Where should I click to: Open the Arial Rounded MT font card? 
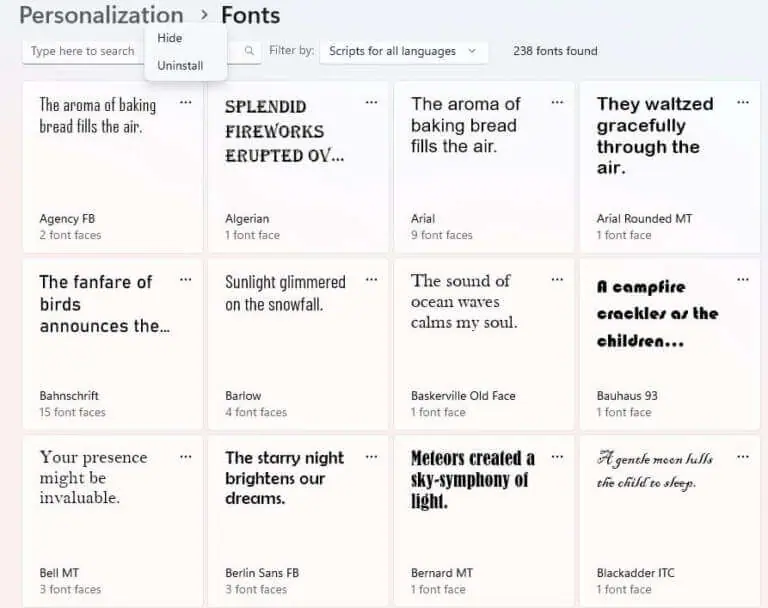click(x=670, y=167)
